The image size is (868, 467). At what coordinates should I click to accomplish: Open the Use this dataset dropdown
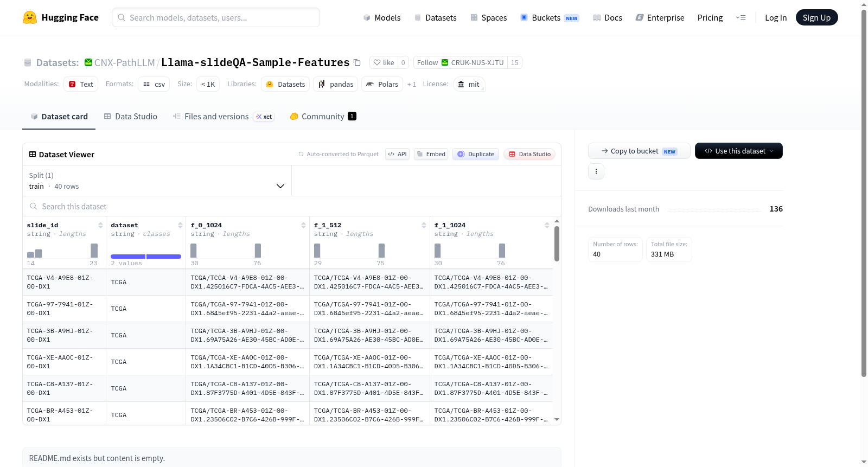(x=739, y=151)
